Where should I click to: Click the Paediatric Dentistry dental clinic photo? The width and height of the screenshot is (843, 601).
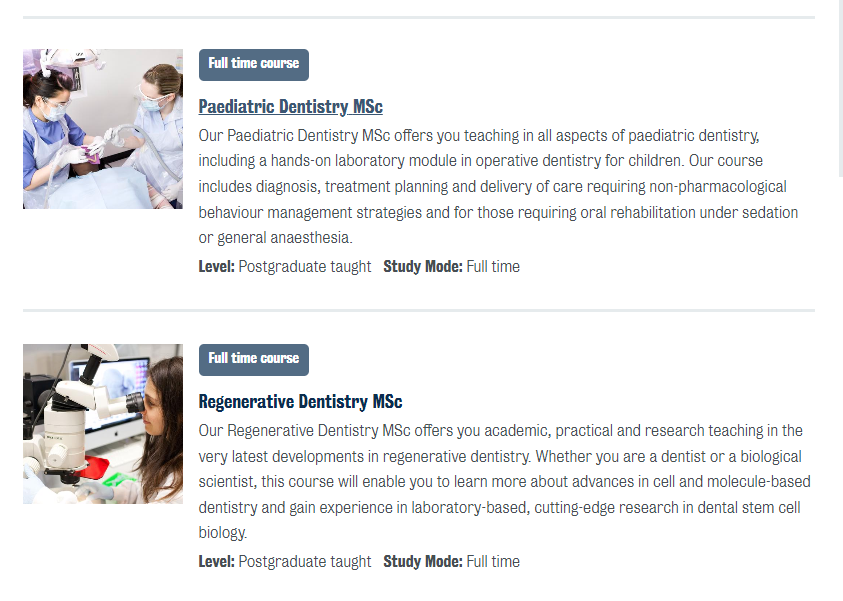click(x=103, y=129)
